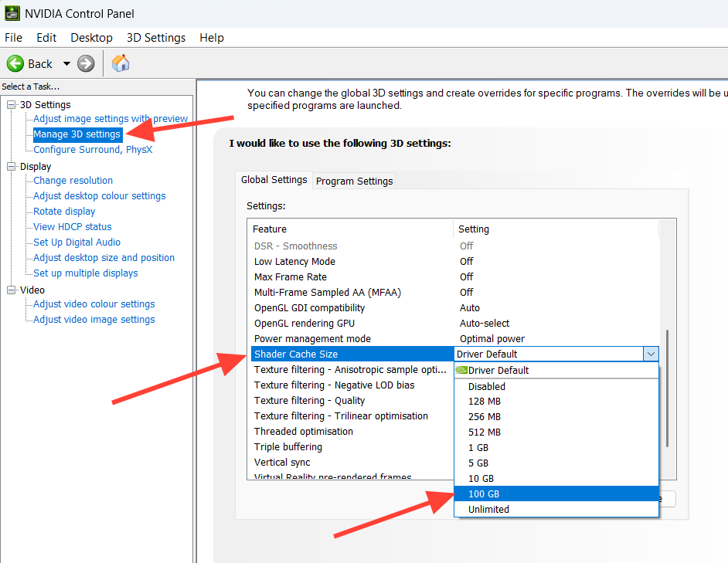Click the home icon in the toolbar

(120, 63)
